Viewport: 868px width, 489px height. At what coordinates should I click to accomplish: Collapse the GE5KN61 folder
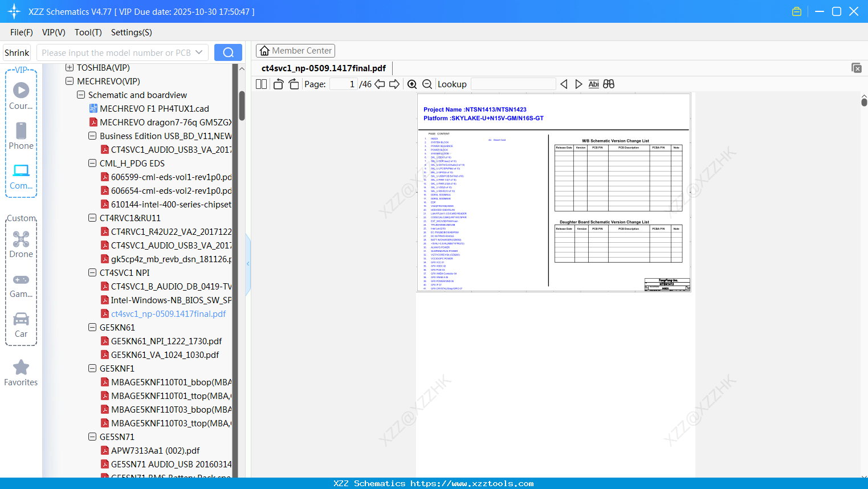[92, 327]
